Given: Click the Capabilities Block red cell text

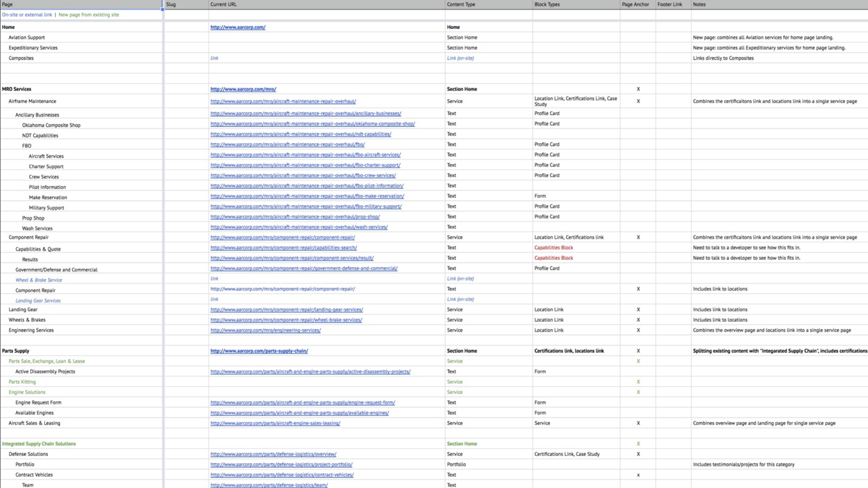Looking at the screenshot, I should (x=554, y=248).
